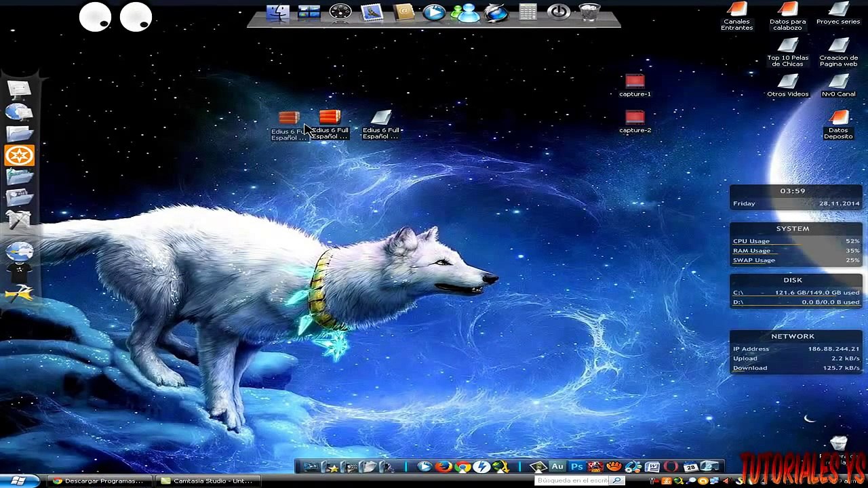
Task: Click the C:\ disk usage row
Action: tap(796, 293)
